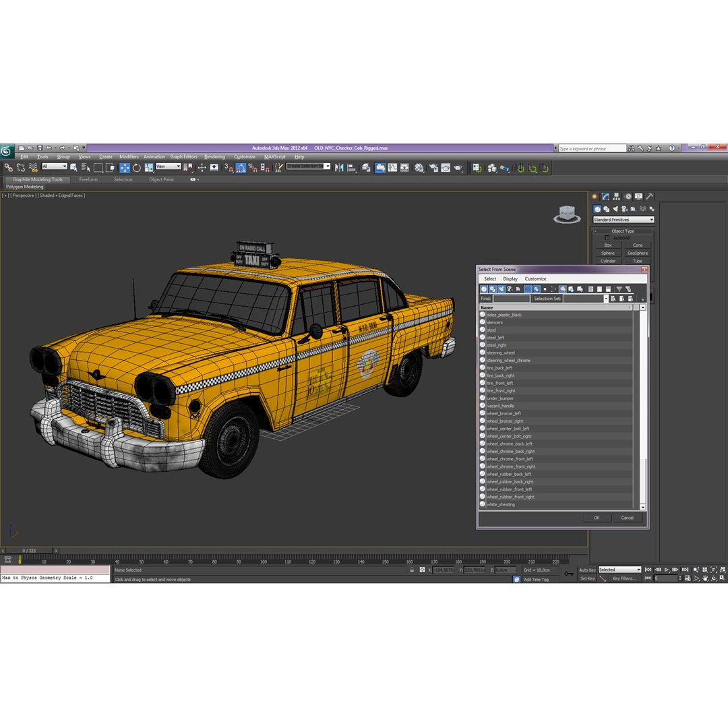The width and height of the screenshot is (728, 728).
Task: Open the Select by Name tool
Action: click(86, 168)
